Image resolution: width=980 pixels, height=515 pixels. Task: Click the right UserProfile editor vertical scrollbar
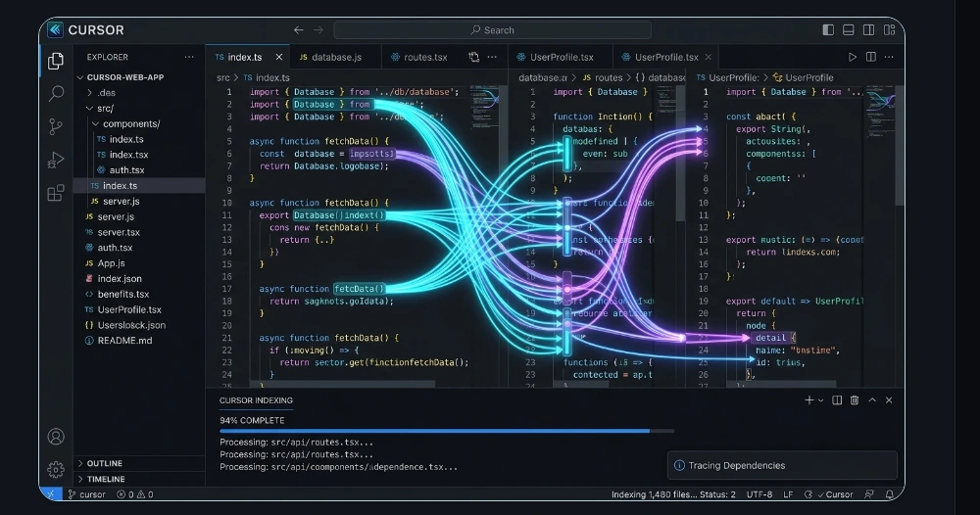pyautogui.click(x=900, y=147)
